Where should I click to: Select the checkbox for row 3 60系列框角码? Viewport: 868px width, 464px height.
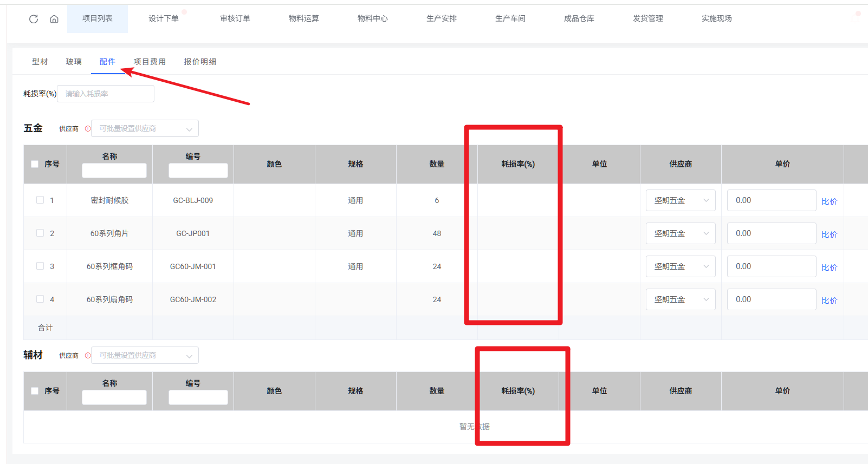pyautogui.click(x=40, y=266)
